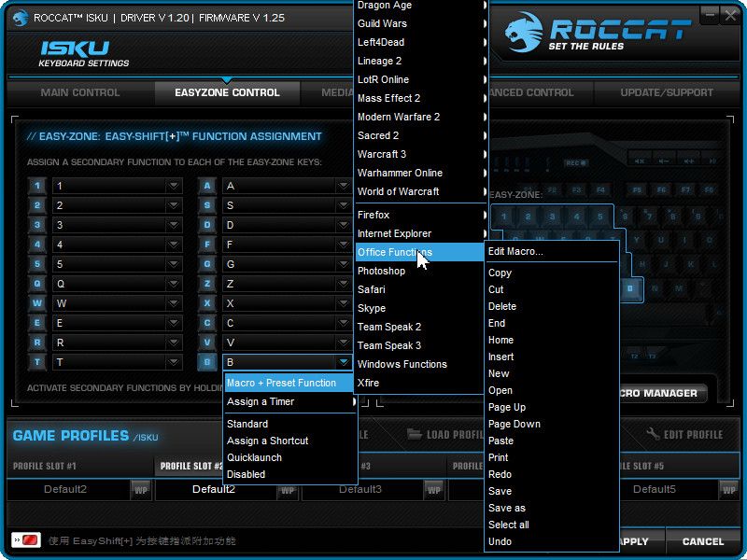Choose Assign a Shortcut option
Image resolution: width=747 pixels, height=560 pixels.
[290, 441]
